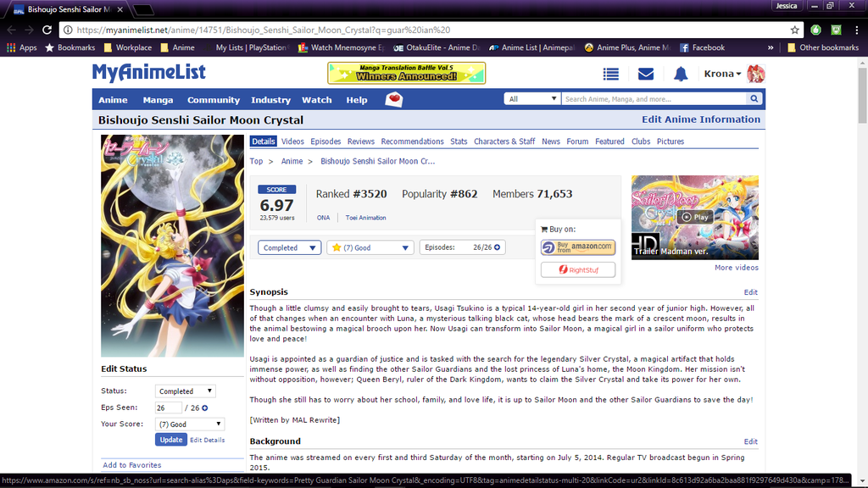Focus the Search Anime, Manga search box
The height and width of the screenshot is (488, 868).
[654, 99]
